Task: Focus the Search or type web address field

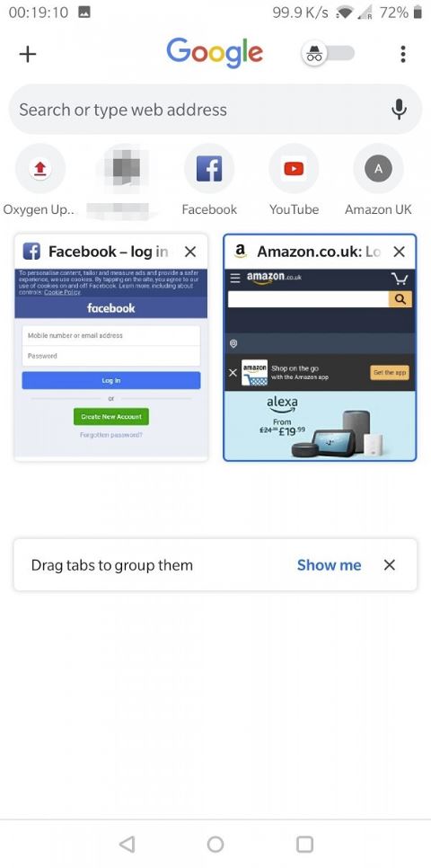Action: pos(215,109)
